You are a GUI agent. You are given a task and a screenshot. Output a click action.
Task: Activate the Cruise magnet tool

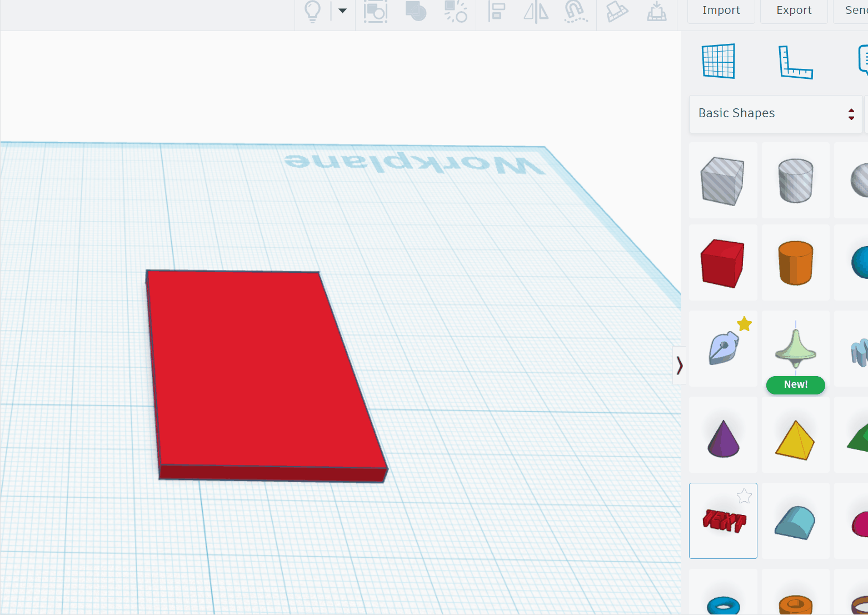point(576,11)
